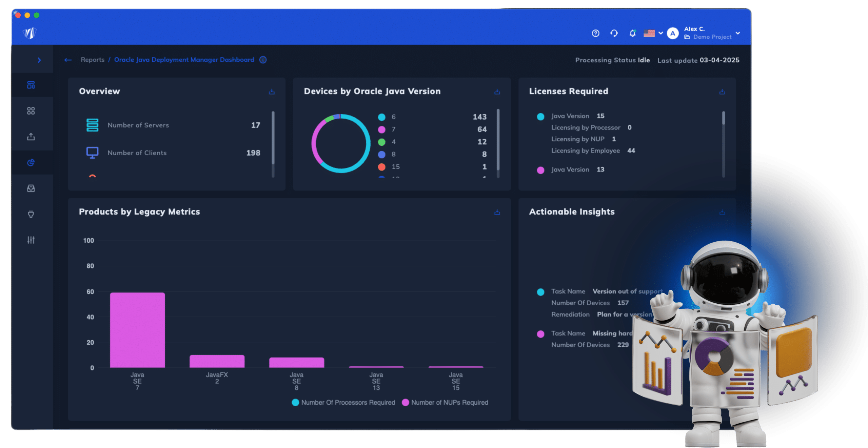Click the version 15 red legend dot
This screenshot has height=448, width=868.
pos(382,167)
